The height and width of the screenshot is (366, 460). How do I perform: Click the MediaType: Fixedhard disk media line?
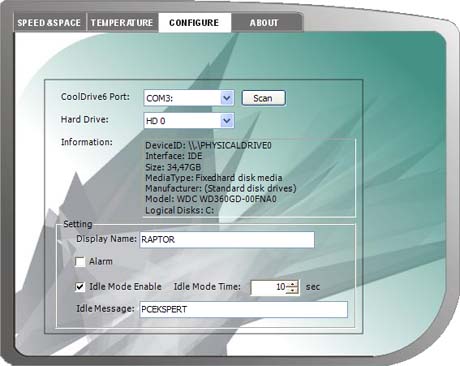(214, 178)
